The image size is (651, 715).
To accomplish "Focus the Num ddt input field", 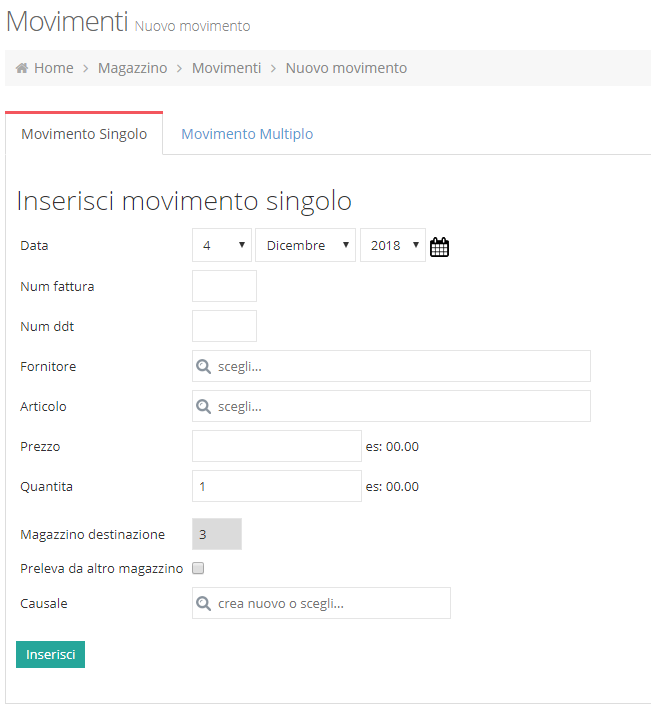I will point(224,326).
